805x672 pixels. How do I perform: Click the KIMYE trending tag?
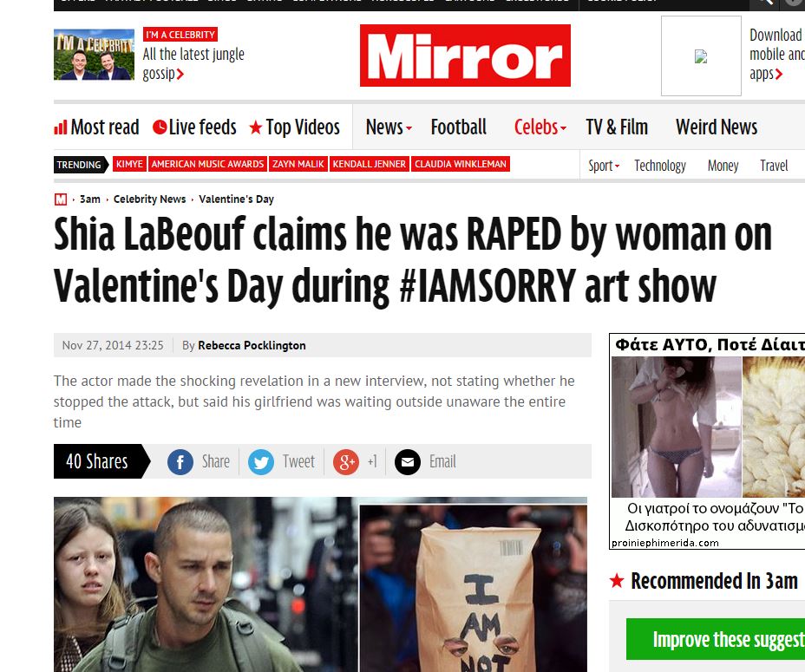click(129, 164)
